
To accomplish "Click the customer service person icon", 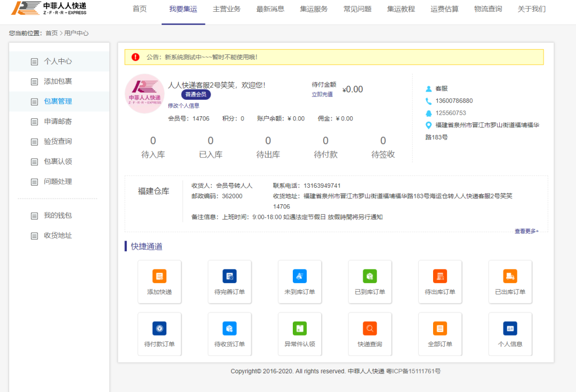I will [428, 89].
